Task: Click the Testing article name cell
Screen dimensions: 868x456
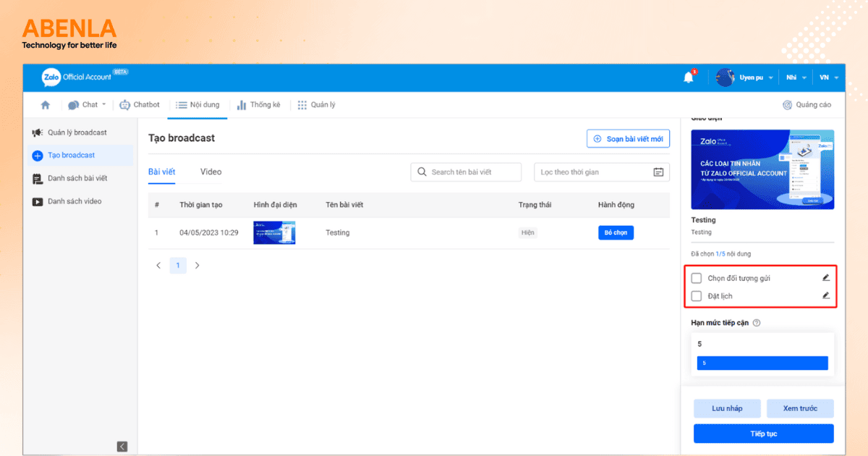Action: 337,233
